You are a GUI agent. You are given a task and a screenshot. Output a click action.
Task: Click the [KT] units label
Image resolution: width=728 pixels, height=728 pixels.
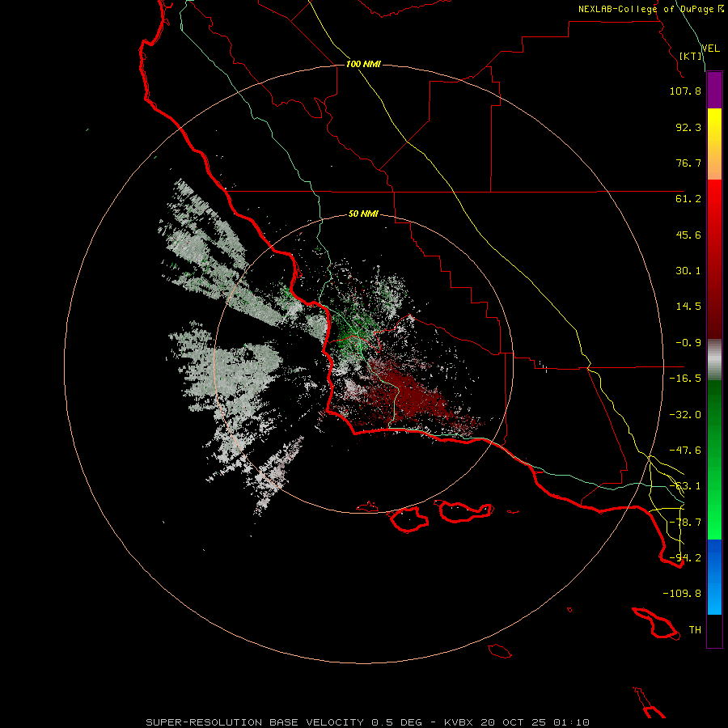[x=691, y=56]
